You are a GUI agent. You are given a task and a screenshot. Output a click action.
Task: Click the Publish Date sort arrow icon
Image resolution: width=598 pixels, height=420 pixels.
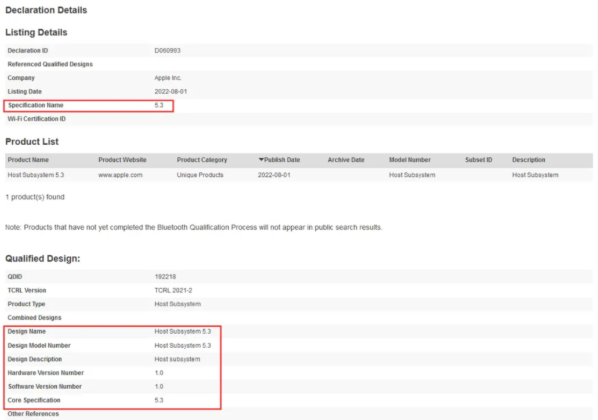point(261,159)
